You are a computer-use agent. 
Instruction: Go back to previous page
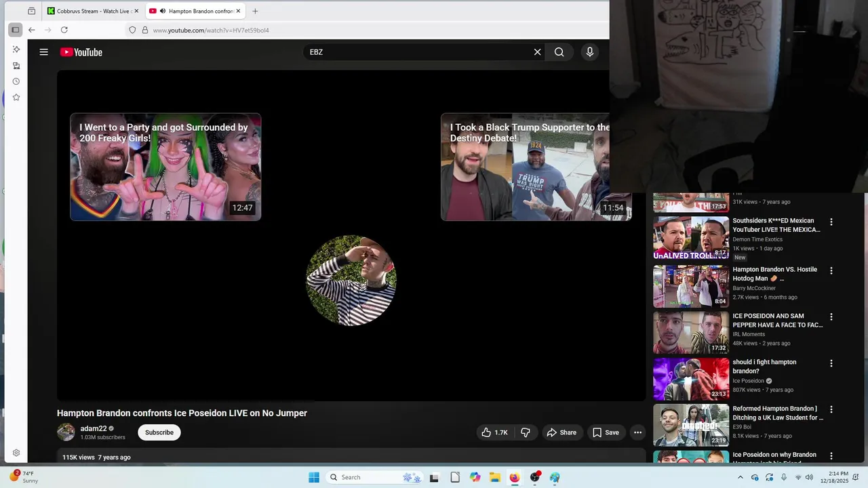click(x=31, y=30)
